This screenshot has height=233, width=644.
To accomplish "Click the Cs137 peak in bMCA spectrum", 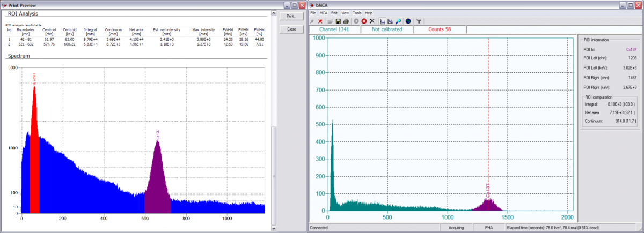I will [x=488, y=205].
